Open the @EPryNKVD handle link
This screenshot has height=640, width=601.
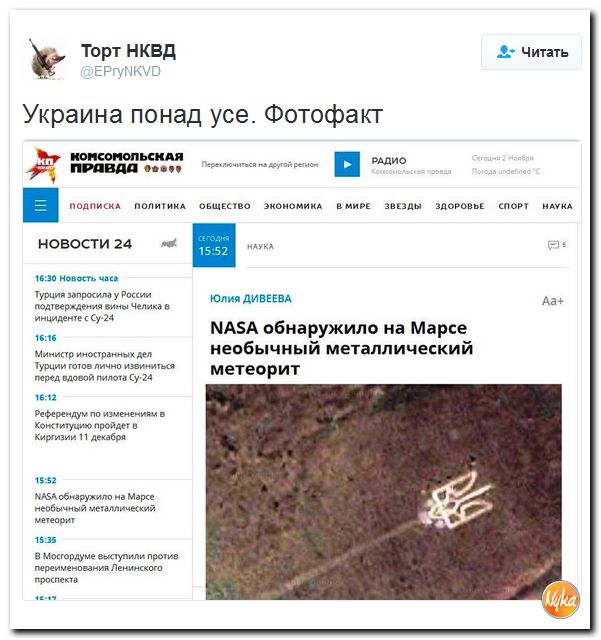tap(120, 71)
